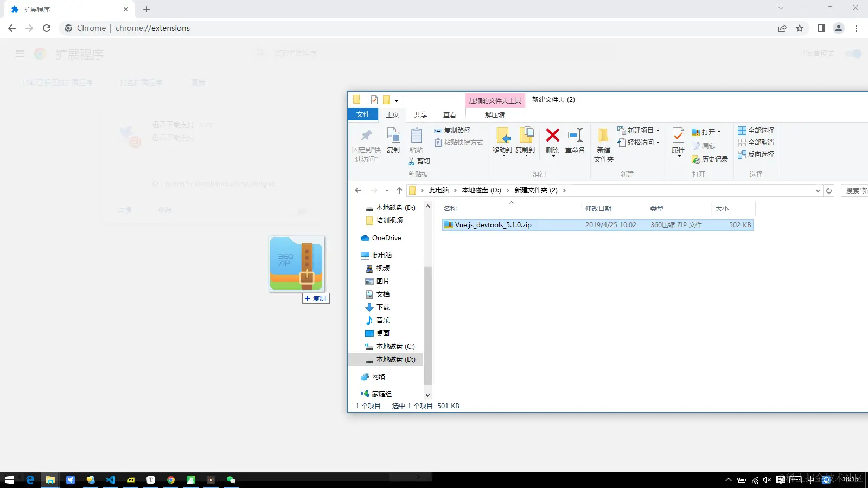
Task: Expand the address bar history dropdown
Action: tap(818, 190)
